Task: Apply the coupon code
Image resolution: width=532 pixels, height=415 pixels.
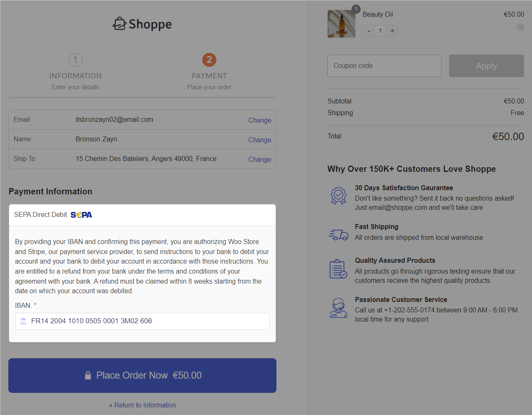Action: (487, 66)
